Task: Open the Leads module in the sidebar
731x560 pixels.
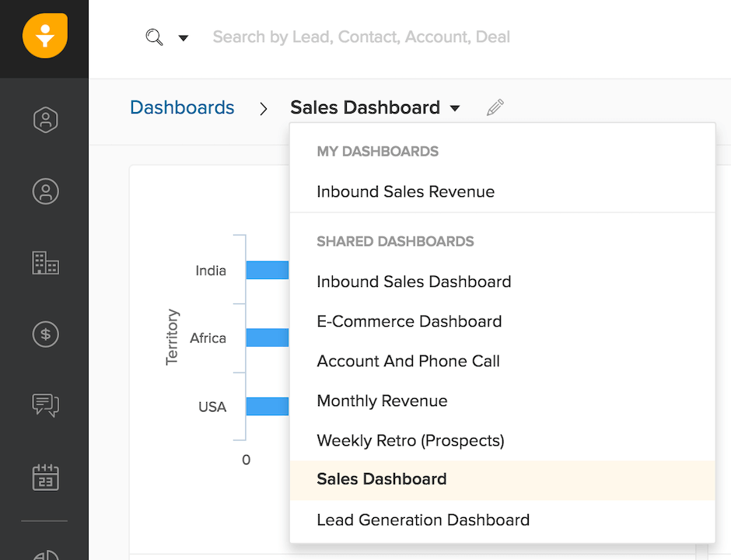Action: coord(45,120)
